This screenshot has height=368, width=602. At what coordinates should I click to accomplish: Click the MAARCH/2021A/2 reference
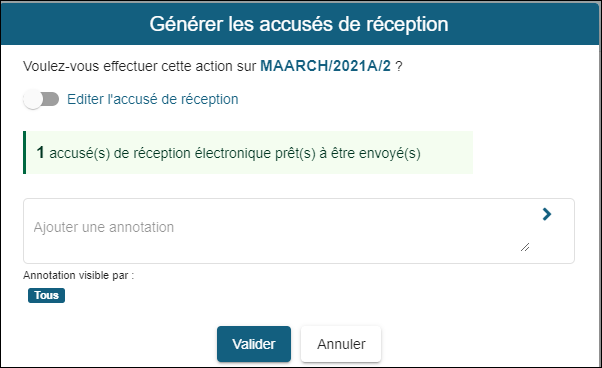325,66
